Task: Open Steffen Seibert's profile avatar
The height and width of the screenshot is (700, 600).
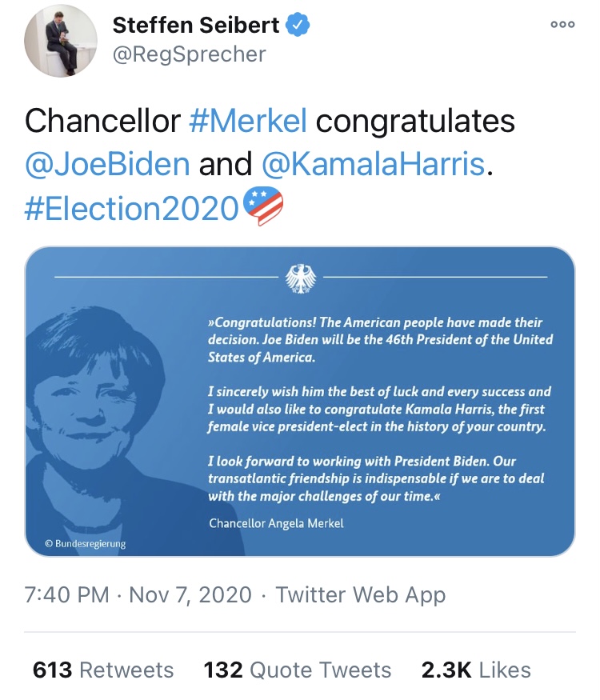Action: coord(61,41)
